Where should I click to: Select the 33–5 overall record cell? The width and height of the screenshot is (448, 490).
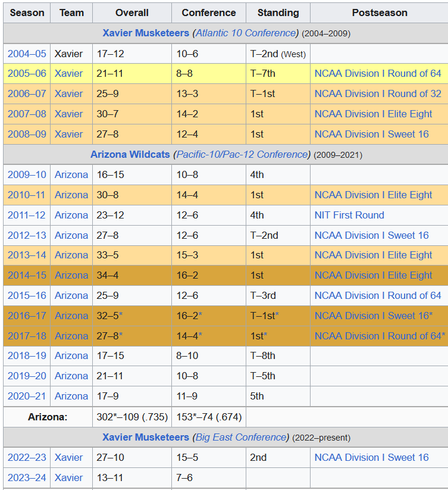(131, 255)
